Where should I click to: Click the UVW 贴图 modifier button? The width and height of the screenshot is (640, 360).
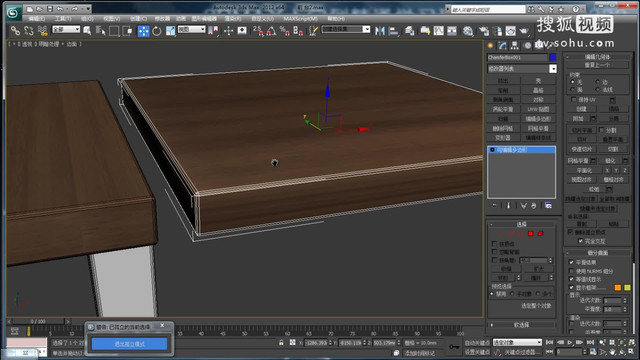pos(538,109)
